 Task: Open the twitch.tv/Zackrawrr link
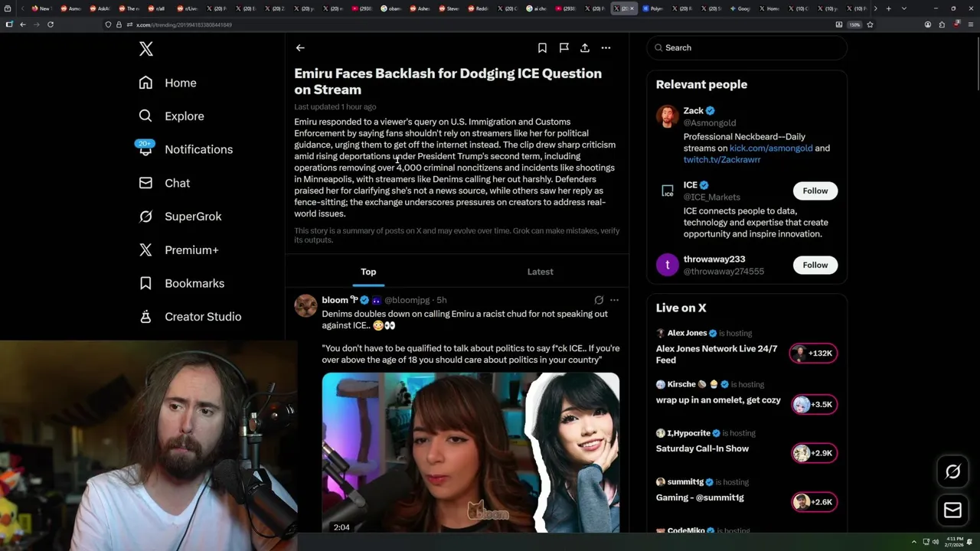722,160
